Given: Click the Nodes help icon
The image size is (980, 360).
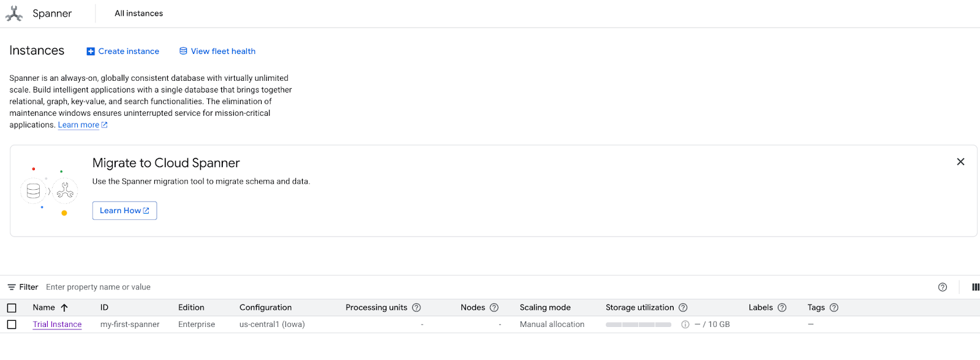Looking at the screenshot, I should (x=494, y=307).
